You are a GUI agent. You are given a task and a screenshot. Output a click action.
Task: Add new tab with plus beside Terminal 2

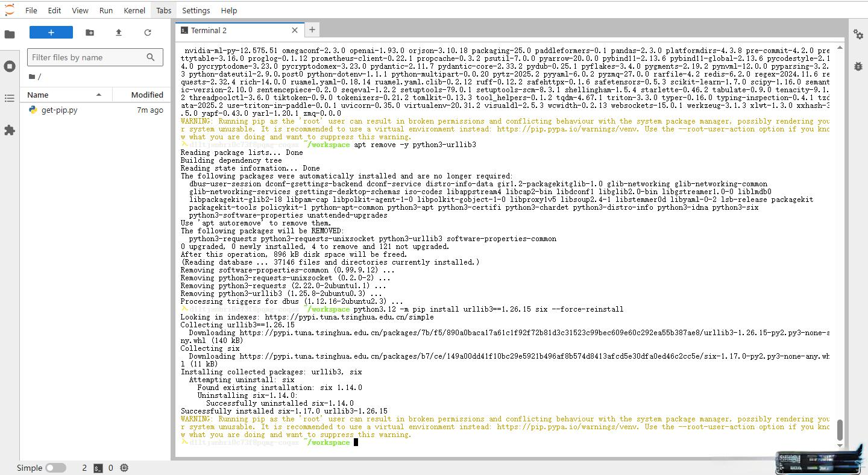[312, 30]
